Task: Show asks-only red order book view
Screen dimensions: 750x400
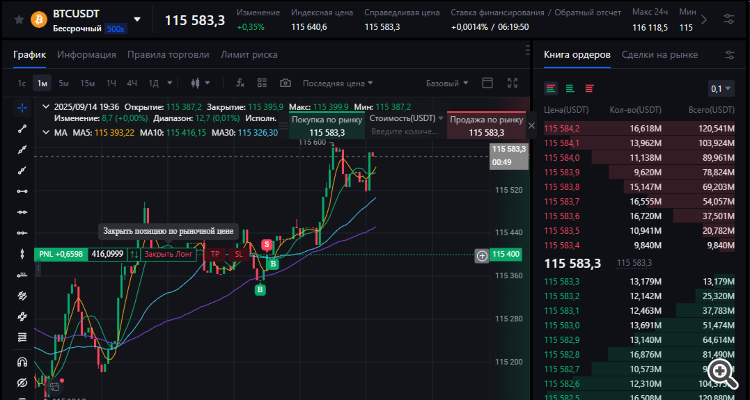Action: (x=589, y=89)
